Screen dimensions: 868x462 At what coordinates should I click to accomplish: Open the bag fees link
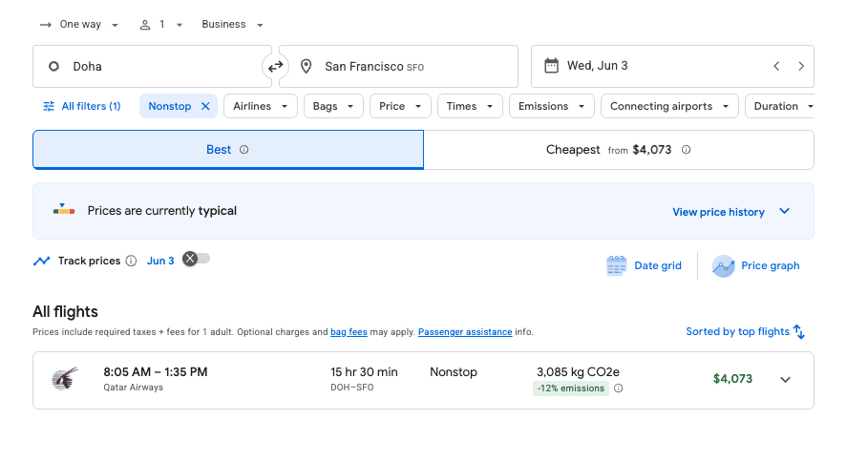pyautogui.click(x=349, y=332)
